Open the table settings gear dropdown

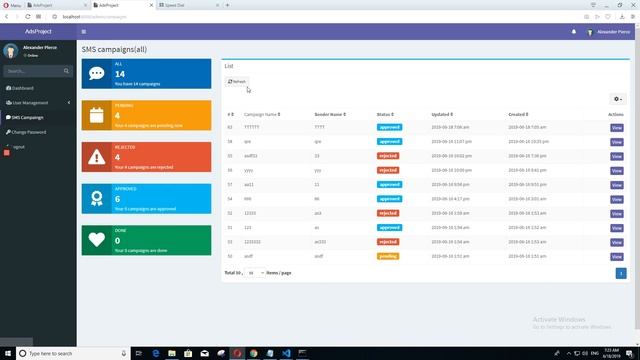(618, 99)
